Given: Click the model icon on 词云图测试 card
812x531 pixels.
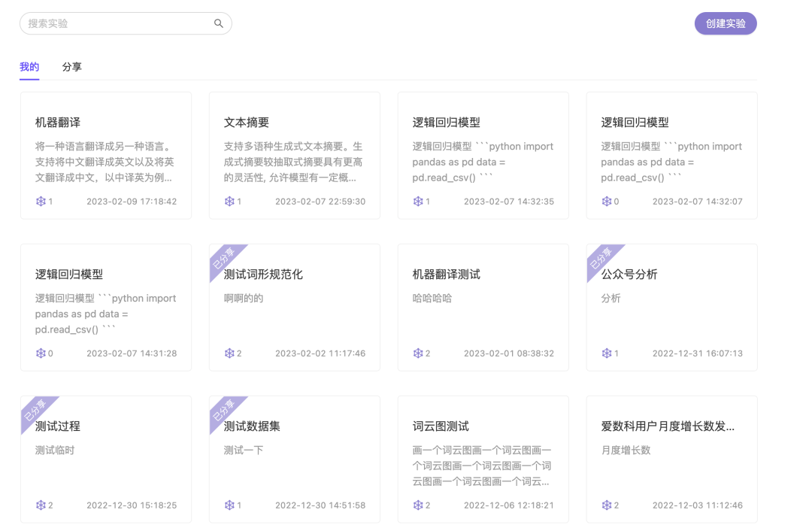Looking at the screenshot, I should click(x=418, y=505).
